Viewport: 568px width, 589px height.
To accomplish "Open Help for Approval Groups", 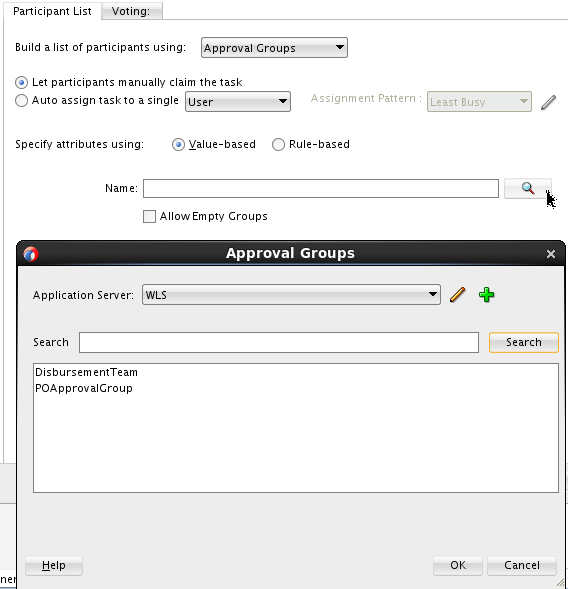I will [54, 565].
